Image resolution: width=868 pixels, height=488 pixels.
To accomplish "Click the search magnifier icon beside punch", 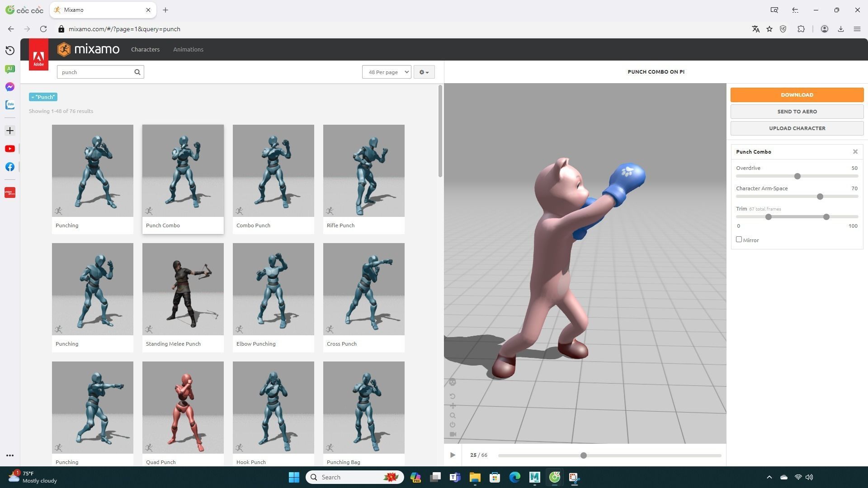I will [x=137, y=72].
